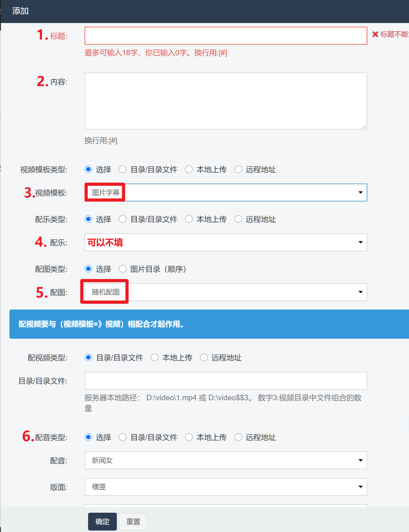The image size is (409, 532).
Task: Select 选择 radio for 配音类型
Action: click(88, 437)
